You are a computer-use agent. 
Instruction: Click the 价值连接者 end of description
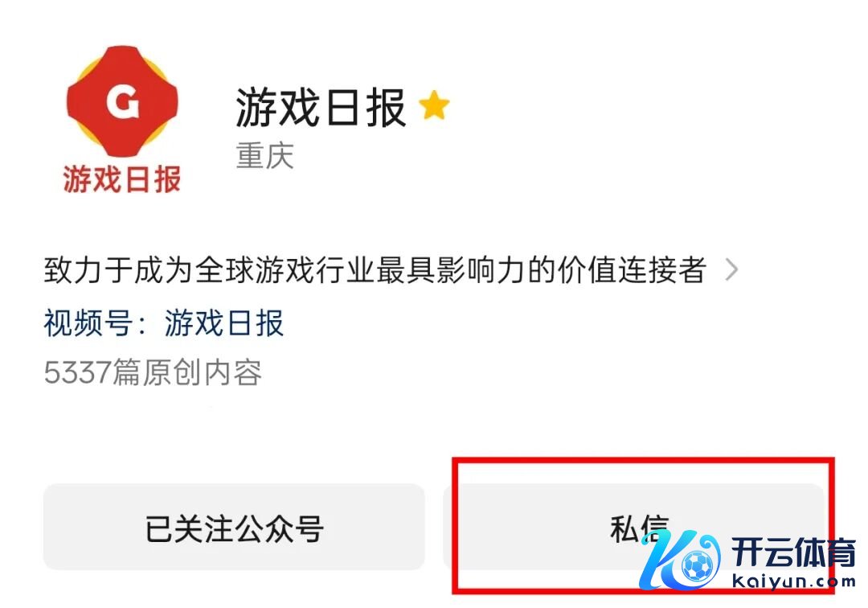pyautogui.click(x=632, y=270)
